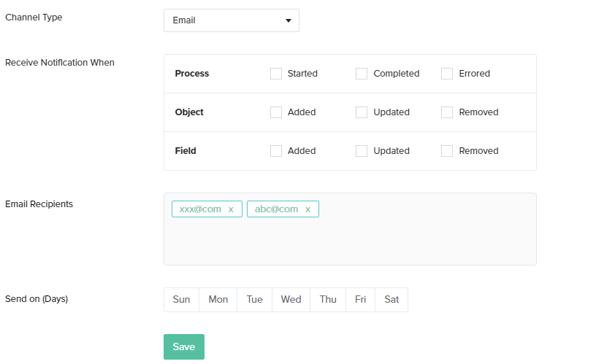Check the Object Updated checkbox
Viewport: 615px width, 364px height.
click(362, 112)
